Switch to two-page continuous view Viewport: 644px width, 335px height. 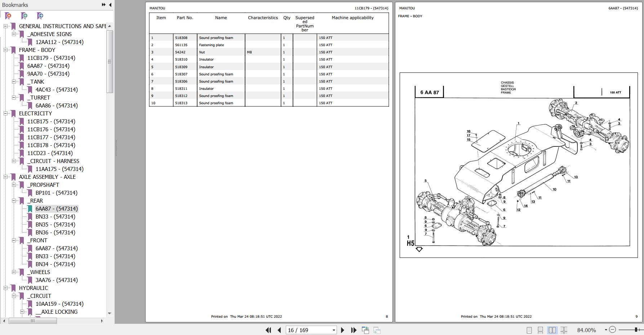[x=564, y=330]
